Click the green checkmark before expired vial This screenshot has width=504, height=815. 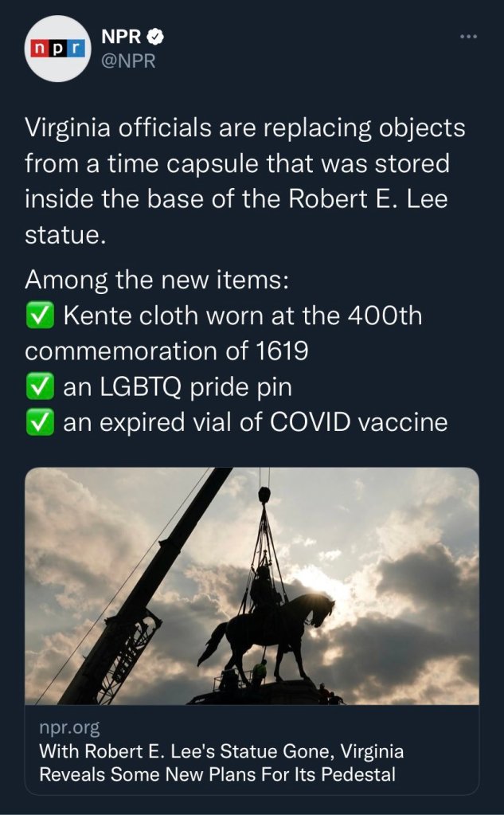point(40,423)
